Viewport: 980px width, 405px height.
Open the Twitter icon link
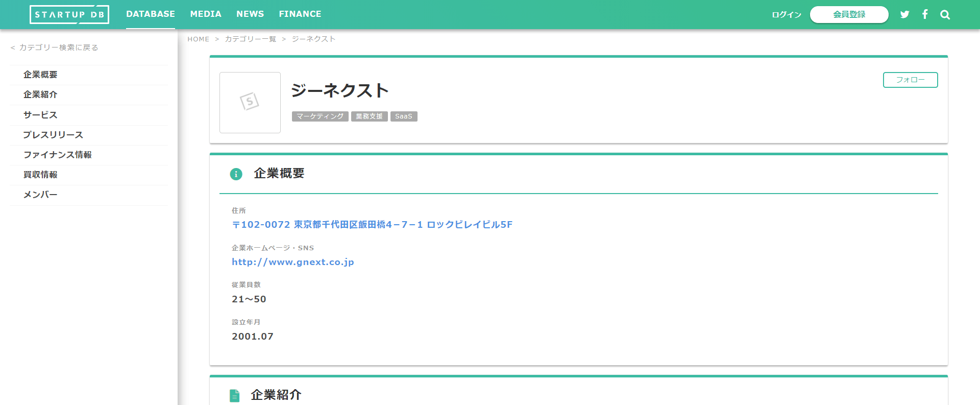(x=904, y=14)
